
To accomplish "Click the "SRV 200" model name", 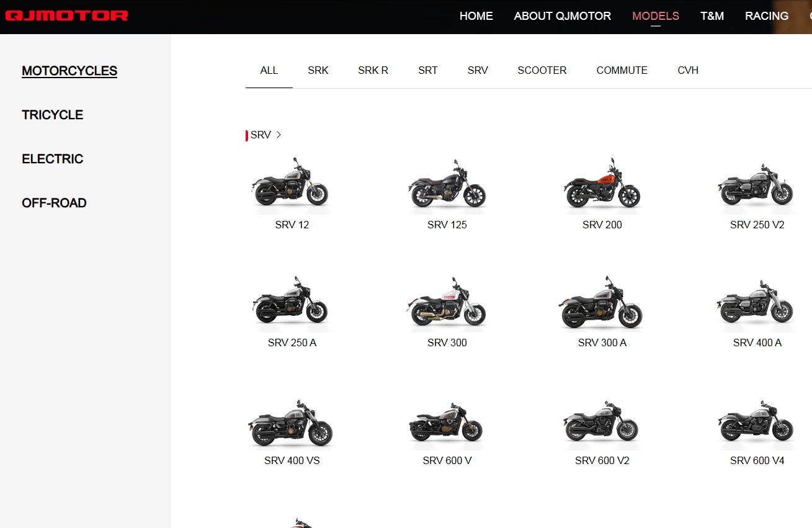I will [x=602, y=225].
